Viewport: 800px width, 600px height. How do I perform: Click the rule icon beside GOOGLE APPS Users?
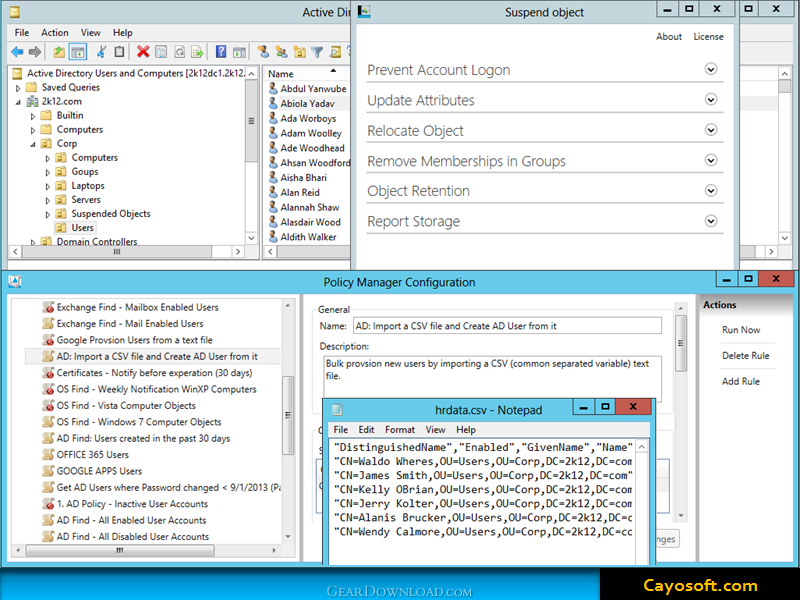pyautogui.click(x=48, y=471)
